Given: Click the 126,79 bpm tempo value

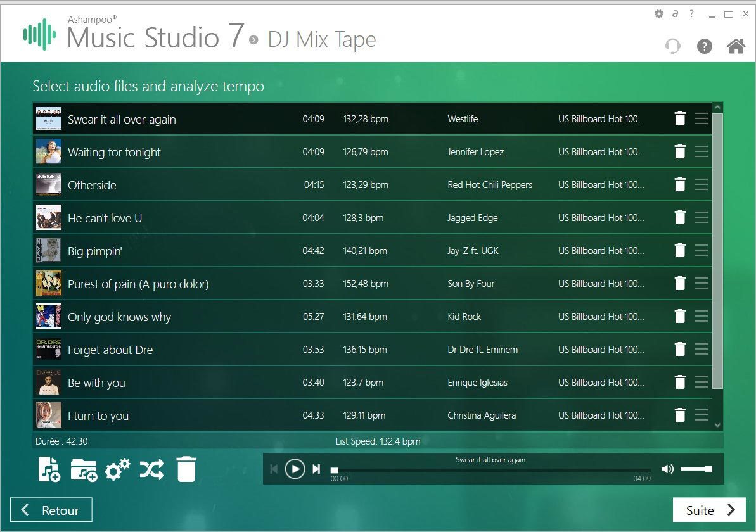Looking at the screenshot, I should point(366,152).
